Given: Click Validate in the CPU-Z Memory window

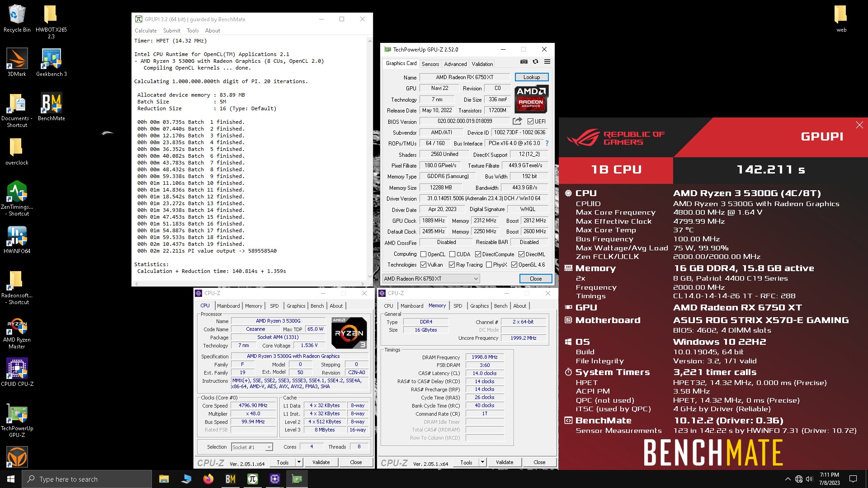Looking at the screenshot, I should coord(505,462).
